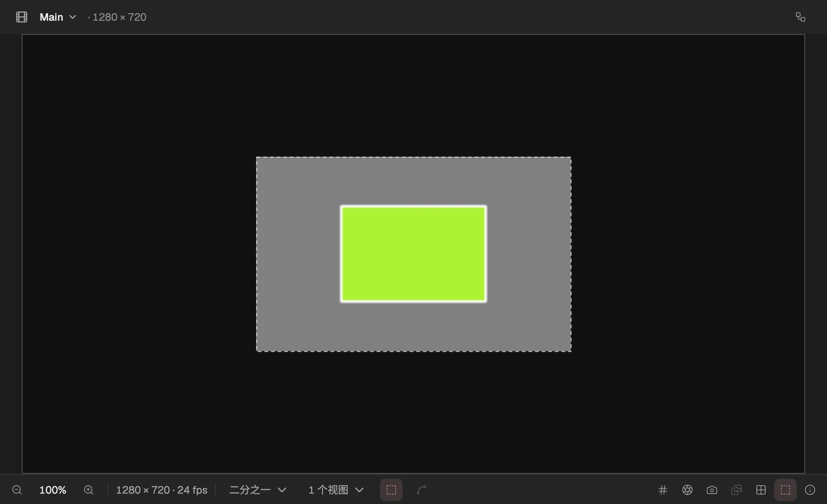827x504 pixels.
Task: Toggle the motion path curve icon
Action: click(422, 490)
